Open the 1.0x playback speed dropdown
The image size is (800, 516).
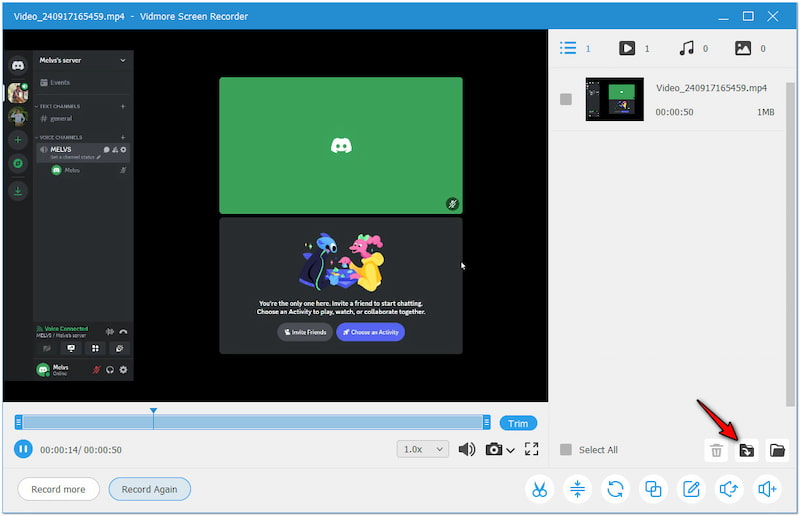tap(423, 450)
